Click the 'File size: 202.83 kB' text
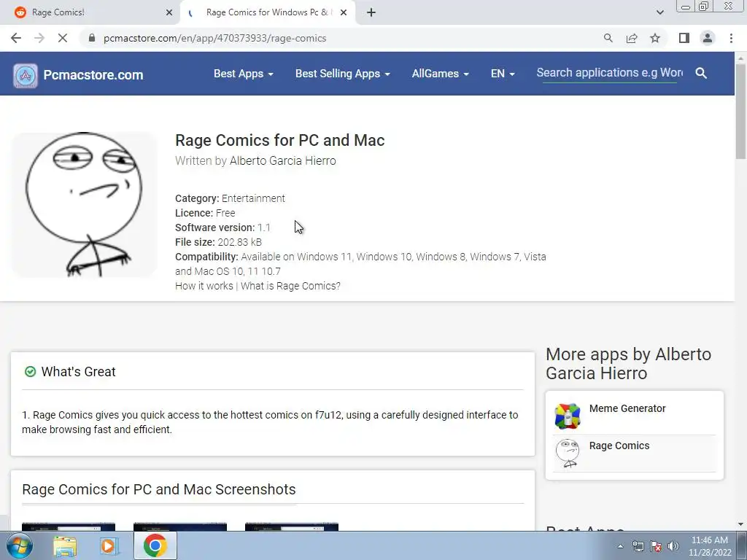Image resolution: width=747 pixels, height=560 pixels. click(x=218, y=242)
